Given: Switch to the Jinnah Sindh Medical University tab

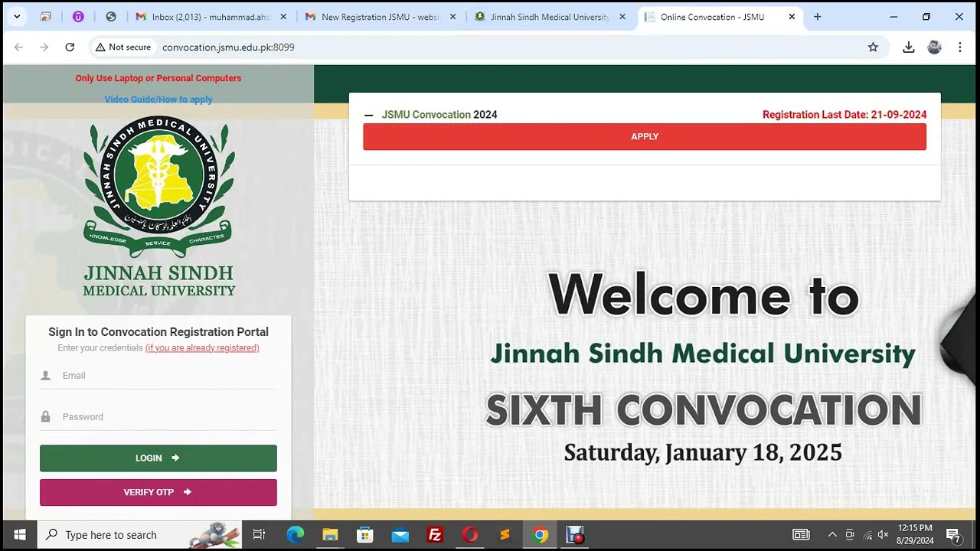Looking at the screenshot, I should pos(550,17).
